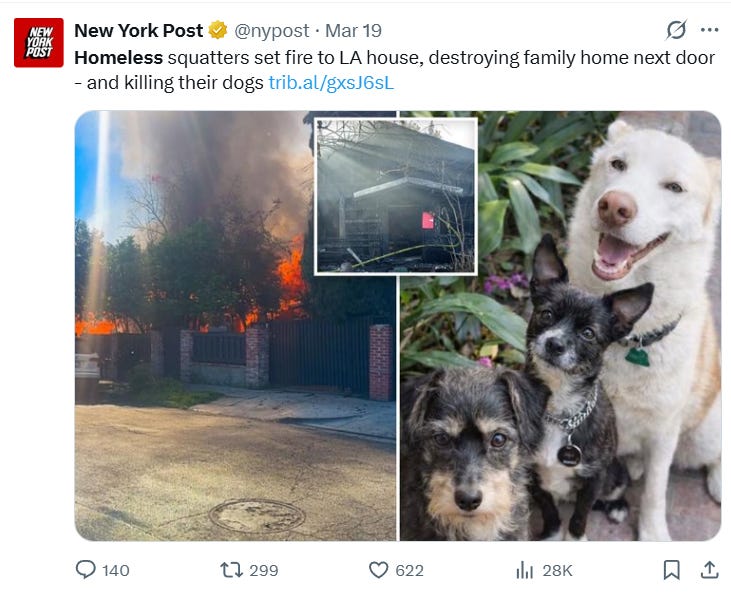Image resolution: width=731 pixels, height=596 pixels.
Task: Open the Mar 19 timestamp link
Action: (353, 31)
